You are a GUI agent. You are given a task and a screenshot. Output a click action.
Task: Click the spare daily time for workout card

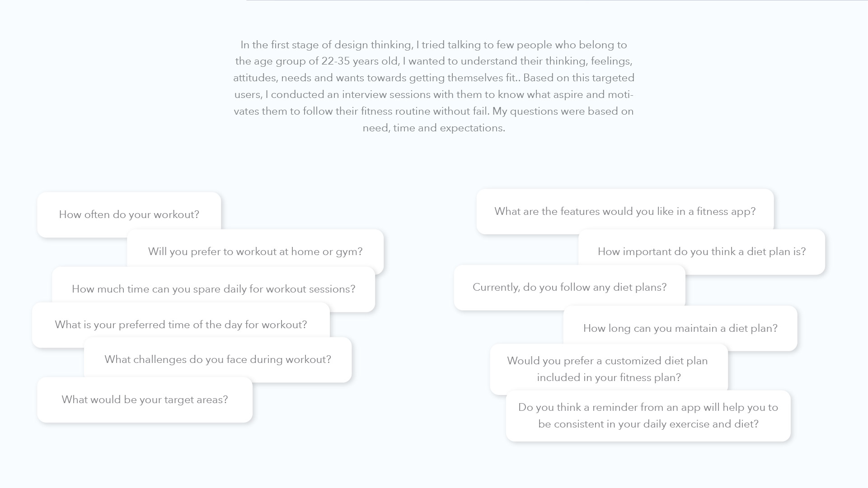[213, 289]
